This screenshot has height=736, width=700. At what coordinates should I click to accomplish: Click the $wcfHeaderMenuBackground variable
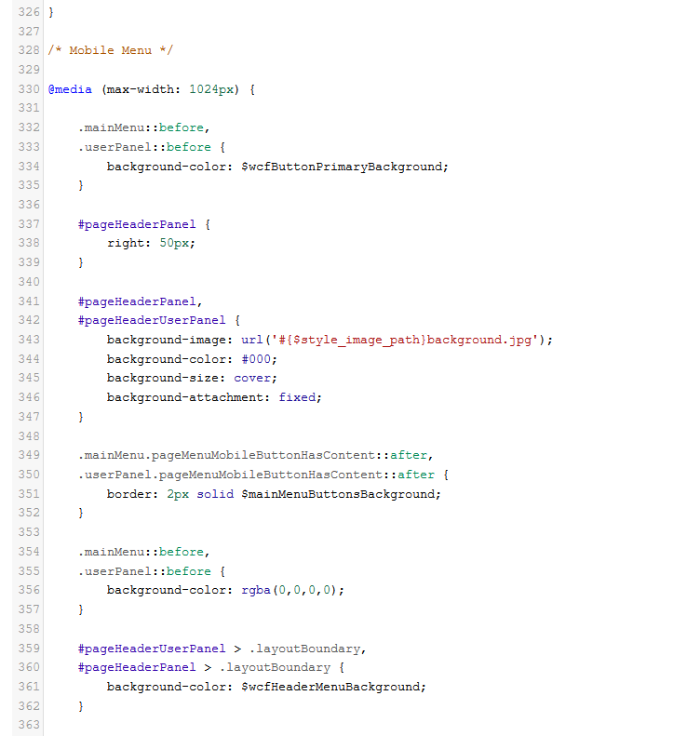(333, 687)
